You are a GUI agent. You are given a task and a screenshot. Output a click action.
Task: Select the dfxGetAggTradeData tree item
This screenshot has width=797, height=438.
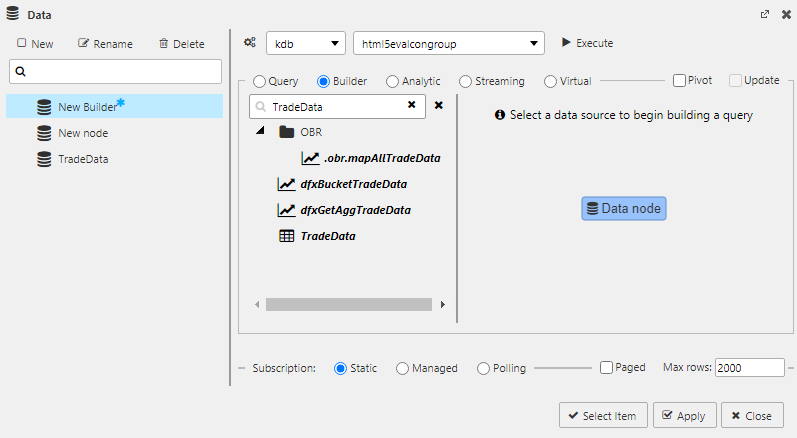(x=355, y=210)
